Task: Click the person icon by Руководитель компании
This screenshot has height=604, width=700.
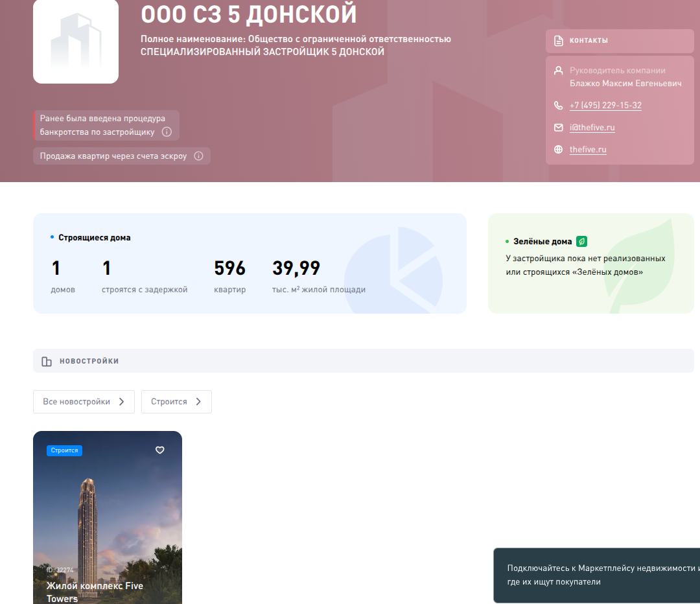Action: pos(559,71)
